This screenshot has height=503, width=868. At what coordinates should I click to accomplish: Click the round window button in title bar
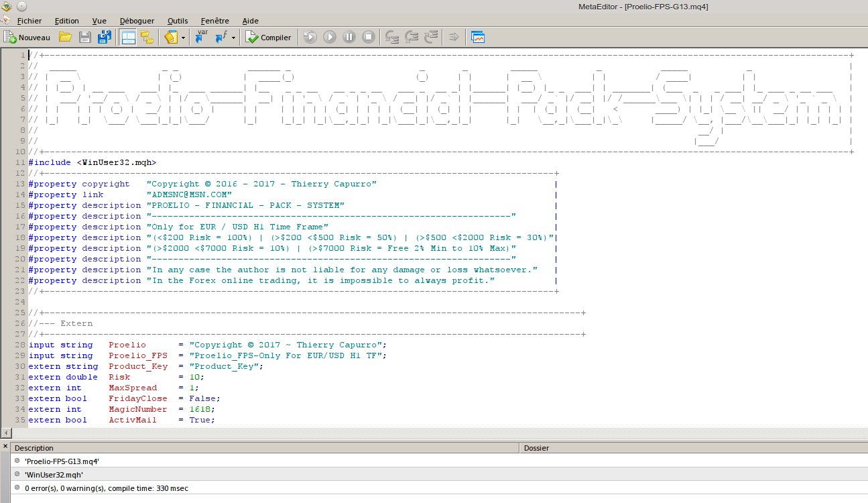(x=21, y=6)
